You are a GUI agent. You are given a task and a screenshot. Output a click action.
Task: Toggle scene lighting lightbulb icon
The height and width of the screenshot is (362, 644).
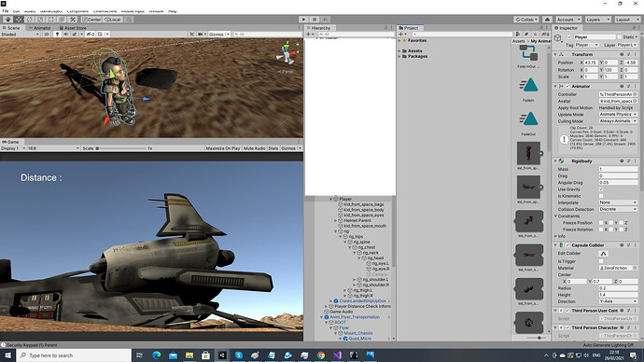pyautogui.click(x=57, y=35)
